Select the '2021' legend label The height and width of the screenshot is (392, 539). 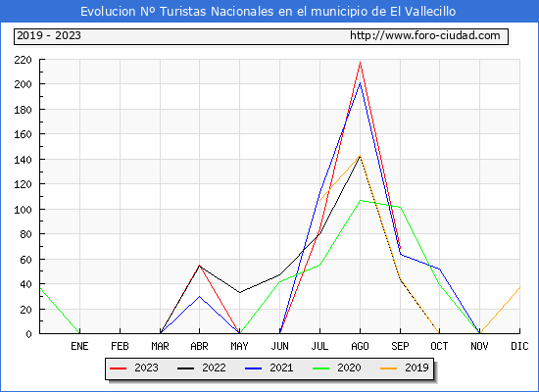[281, 367]
